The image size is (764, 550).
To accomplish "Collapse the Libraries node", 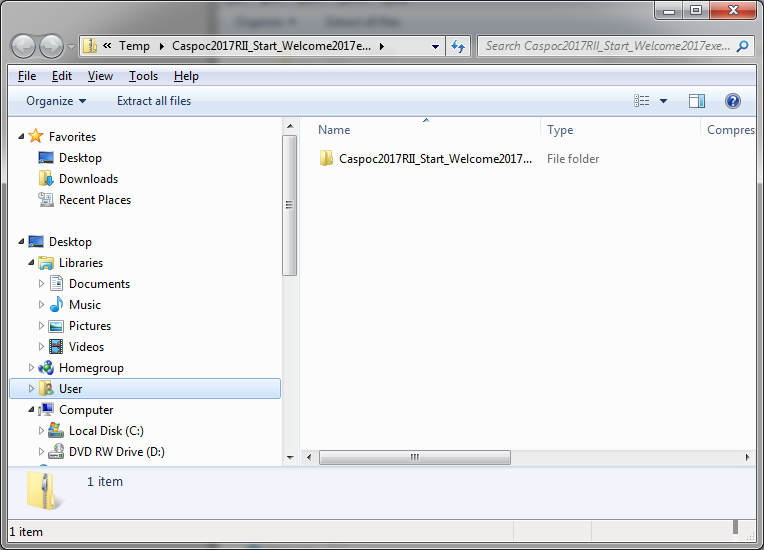I will click(x=31, y=262).
